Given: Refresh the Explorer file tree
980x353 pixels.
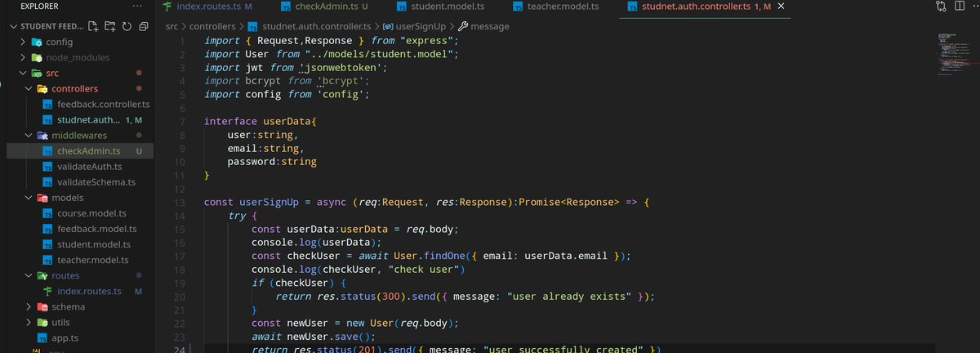Looking at the screenshot, I should [127, 26].
